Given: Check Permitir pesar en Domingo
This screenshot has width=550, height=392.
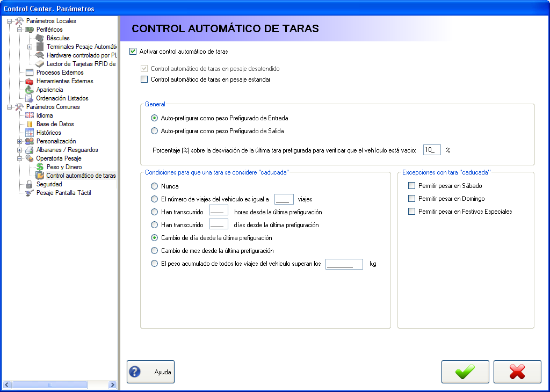Looking at the screenshot, I should 412,199.
